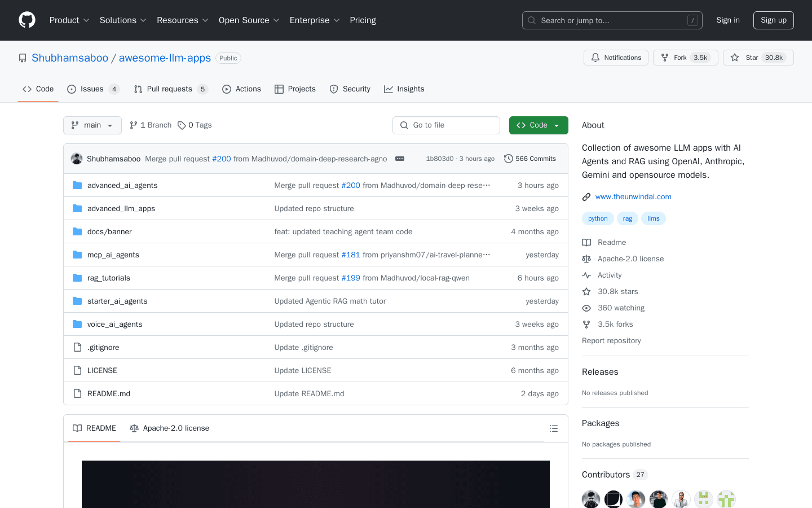Click the fork icon to fork the repo
812x508 pixels.
(665, 57)
